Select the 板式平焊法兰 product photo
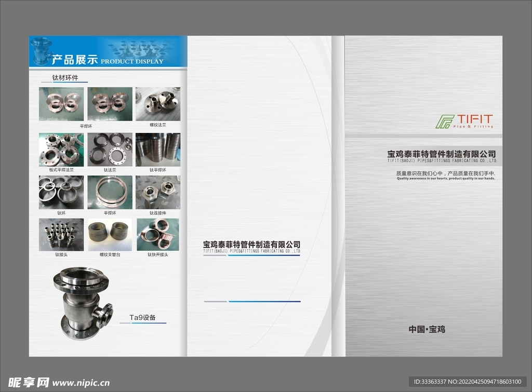532x392 pixels. click(61, 150)
